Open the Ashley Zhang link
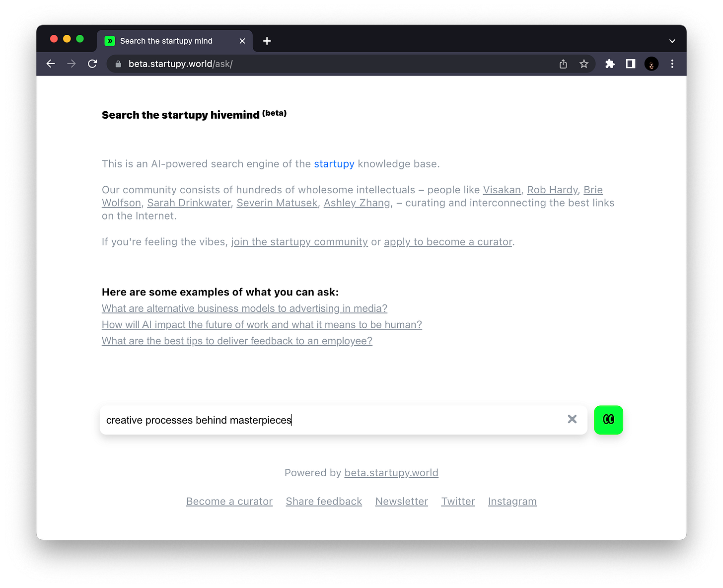This screenshot has height=588, width=723. (357, 203)
